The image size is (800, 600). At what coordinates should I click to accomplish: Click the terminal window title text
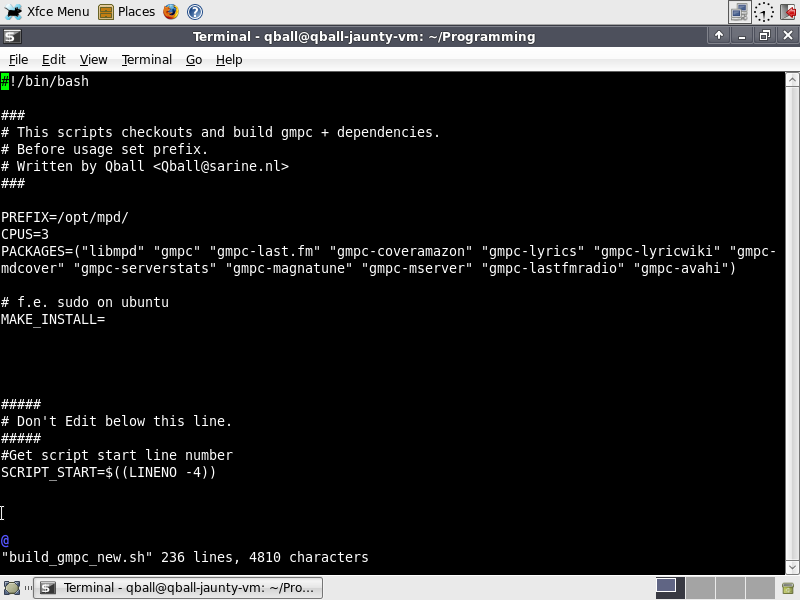click(364, 36)
